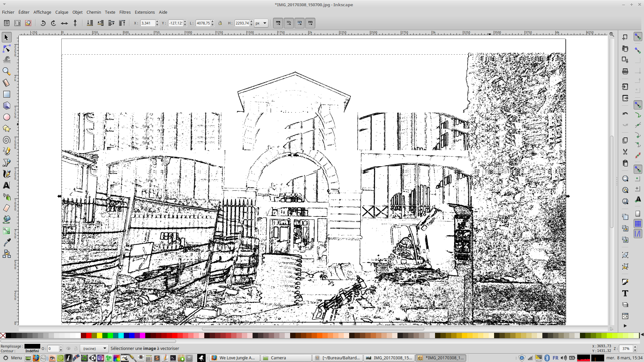Open the system Menu button

(x=12, y=358)
